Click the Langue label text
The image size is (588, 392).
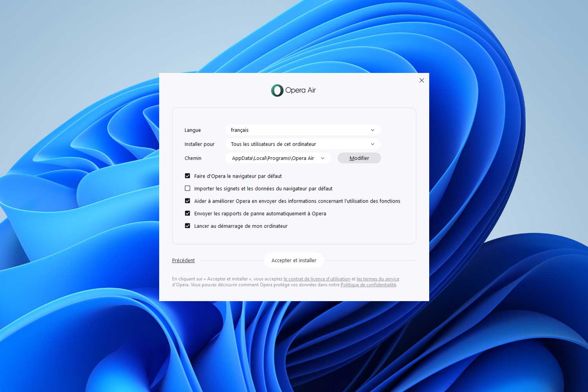(x=192, y=130)
